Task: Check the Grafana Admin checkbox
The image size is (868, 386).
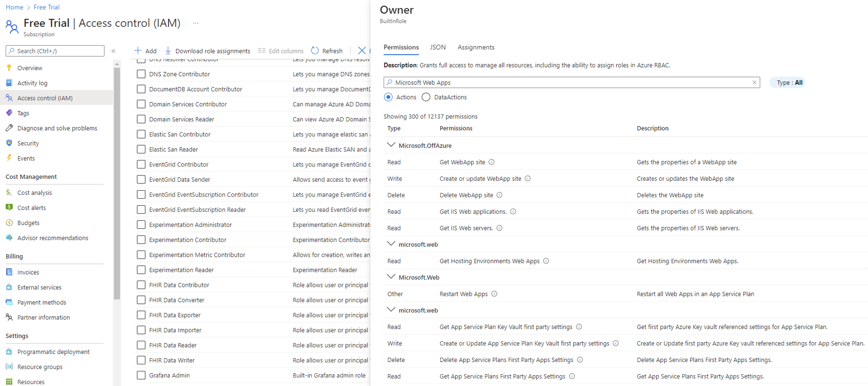Action: (141, 376)
